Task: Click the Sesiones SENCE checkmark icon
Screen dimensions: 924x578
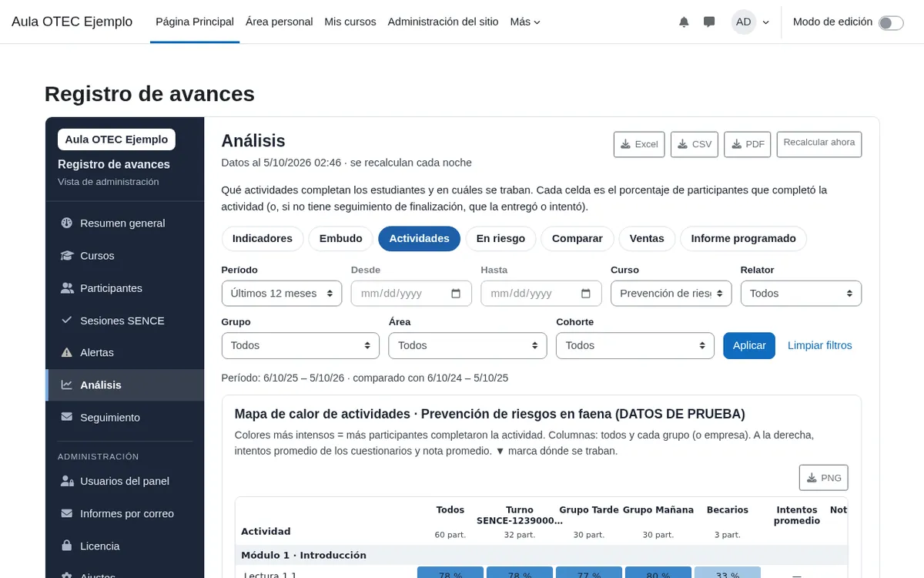Action: pos(66,320)
